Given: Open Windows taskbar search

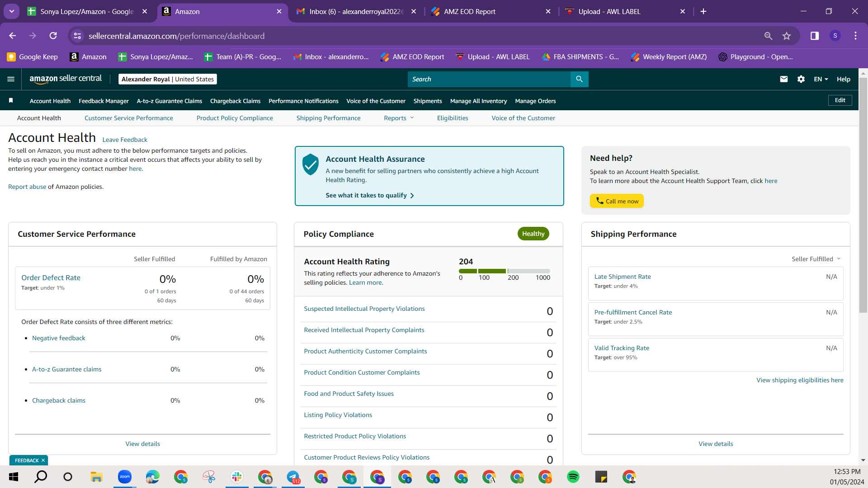Looking at the screenshot, I should 41,477.
